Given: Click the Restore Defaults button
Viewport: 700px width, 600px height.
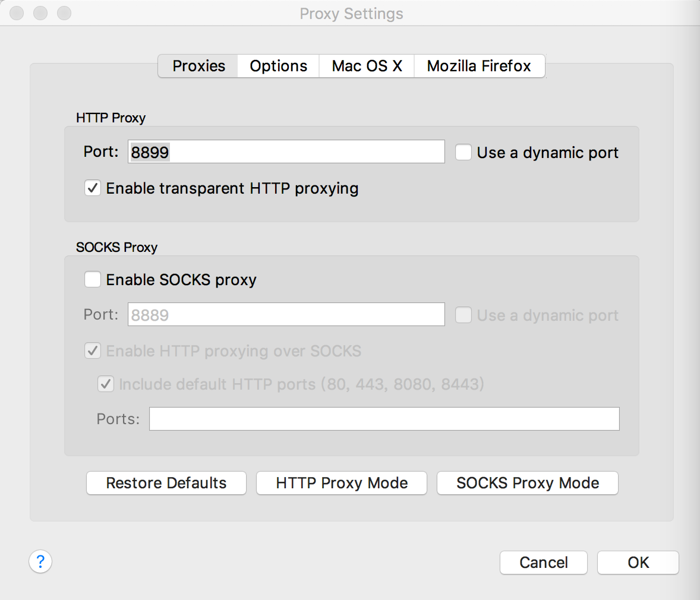Looking at the screenshot, I should coord(166,483).
